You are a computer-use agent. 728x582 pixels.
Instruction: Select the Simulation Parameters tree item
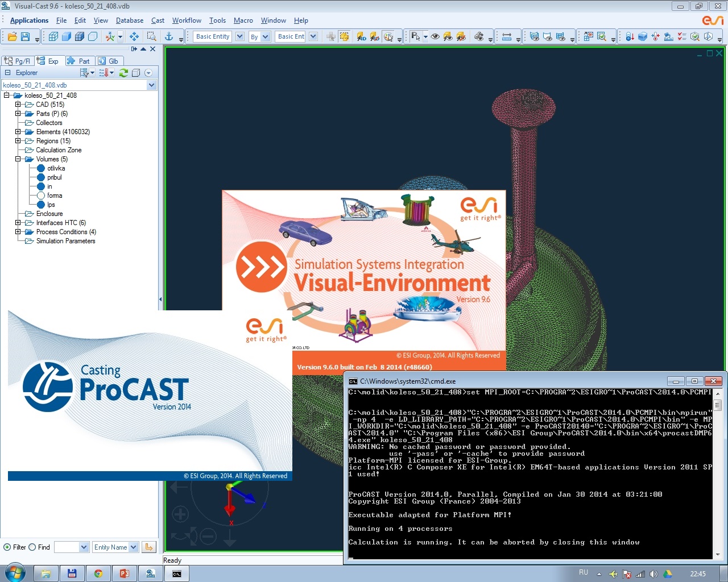click(x=65, y=241)
